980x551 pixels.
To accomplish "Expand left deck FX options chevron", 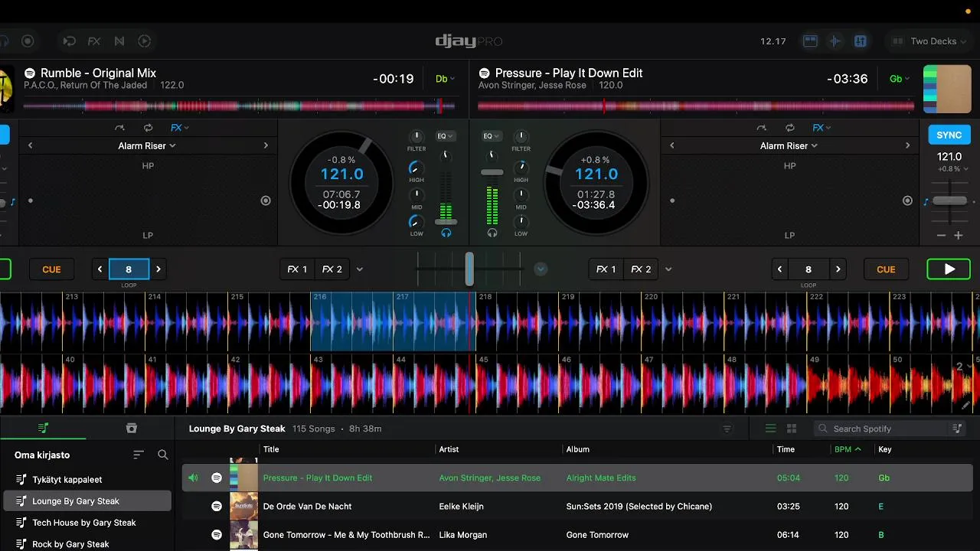I will (360, 269).
